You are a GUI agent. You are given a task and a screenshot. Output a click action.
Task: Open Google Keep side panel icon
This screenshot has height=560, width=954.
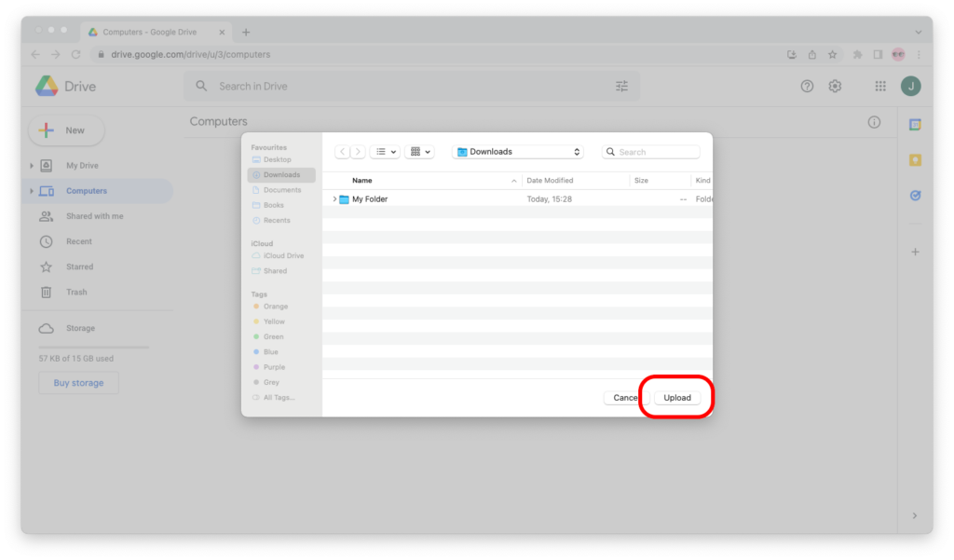[x=915, y=160]
